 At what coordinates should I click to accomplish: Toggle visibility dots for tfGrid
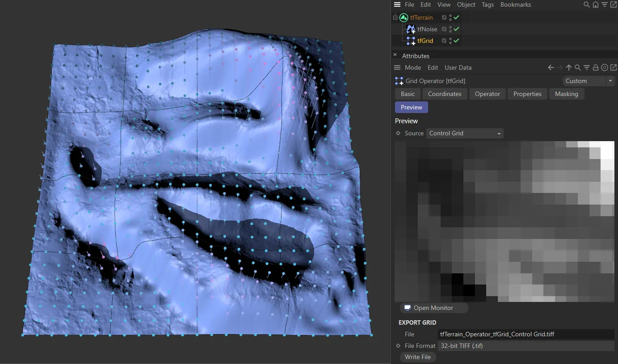point(450,41)
